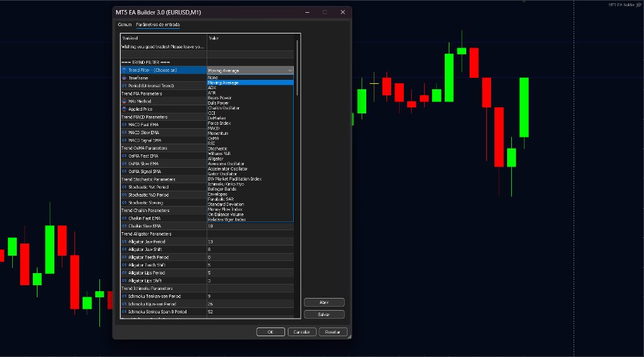Image resolution: width=644 pixels, height=357 pixels.
Task: Select Williams %R option
Action: 250,154
